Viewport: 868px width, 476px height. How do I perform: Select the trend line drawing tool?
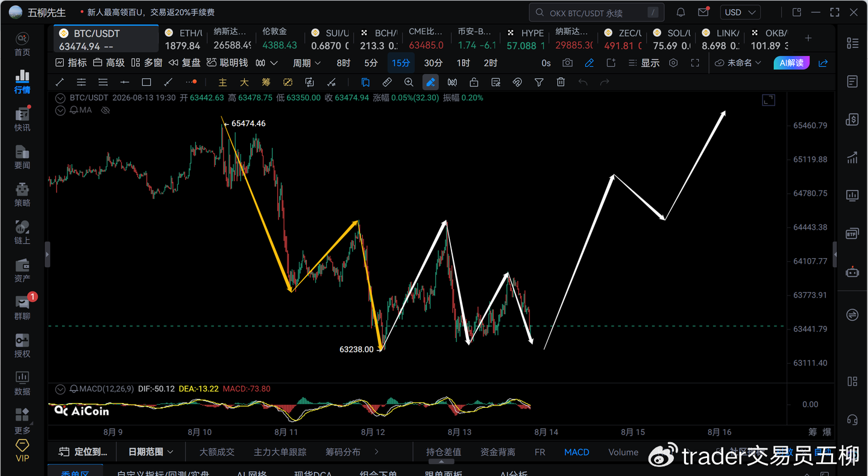[x=60, y=82]
